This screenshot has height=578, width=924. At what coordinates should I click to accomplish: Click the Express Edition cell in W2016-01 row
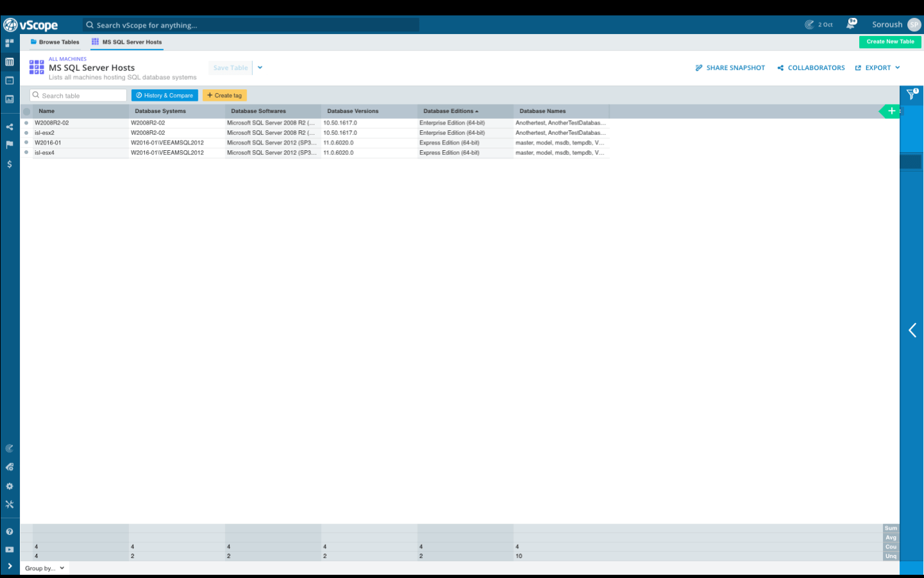(x=465, y=143)
